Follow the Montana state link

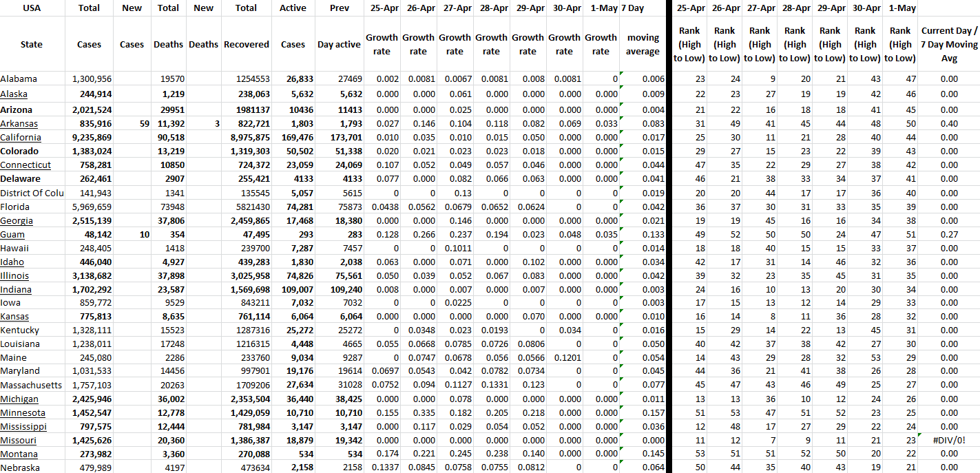[19, 454]
